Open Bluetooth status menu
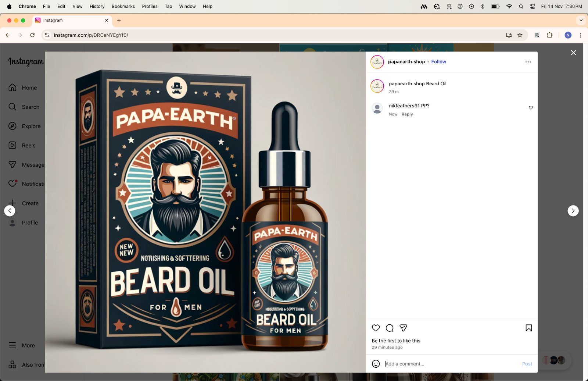Screen dimensions: 588x381 (x=483, y=6)
